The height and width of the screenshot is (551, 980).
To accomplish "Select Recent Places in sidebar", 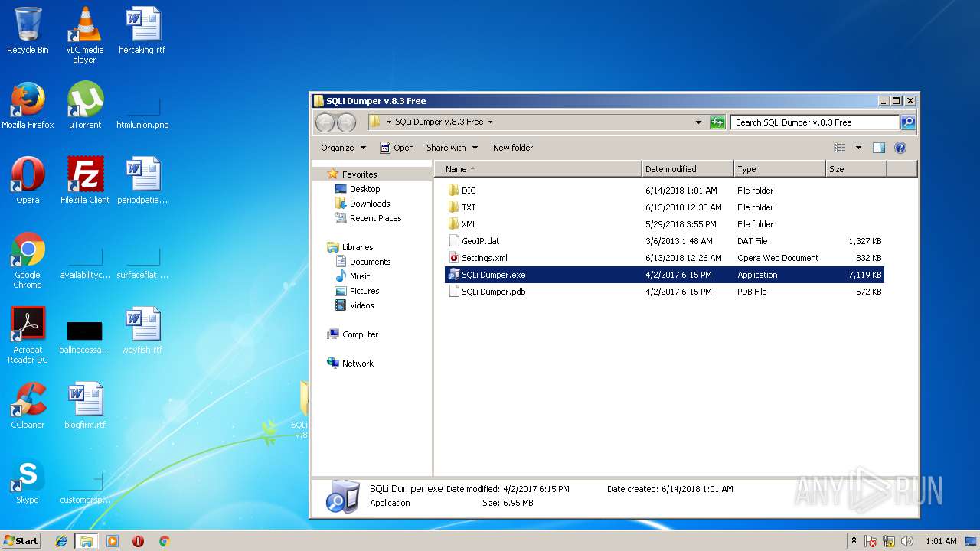I will point(367,218).
